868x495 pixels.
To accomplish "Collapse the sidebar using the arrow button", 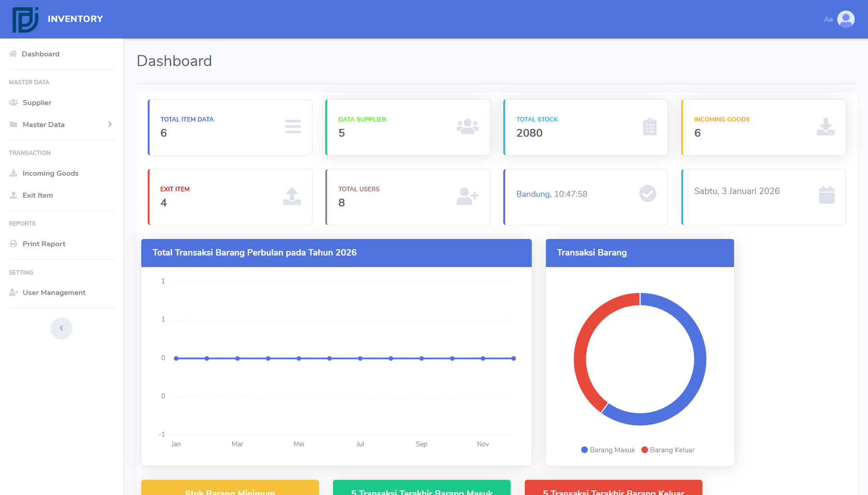I will pyautogui.click(x=61, y=328).
